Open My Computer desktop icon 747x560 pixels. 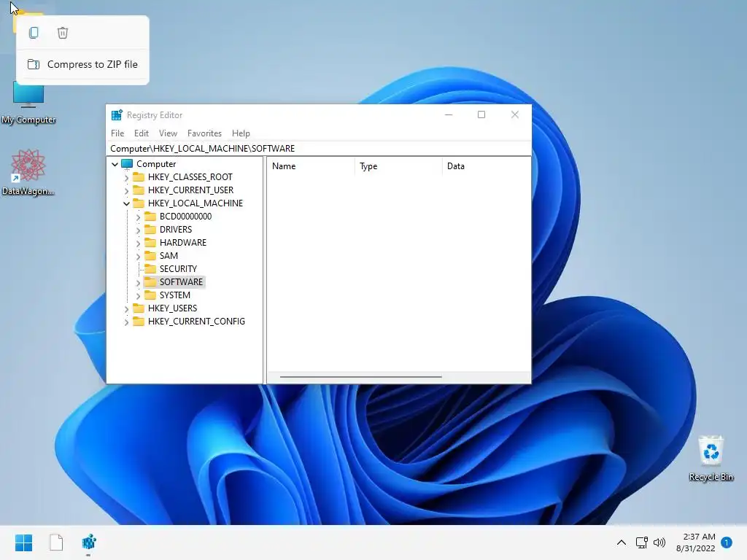(28, 102)
